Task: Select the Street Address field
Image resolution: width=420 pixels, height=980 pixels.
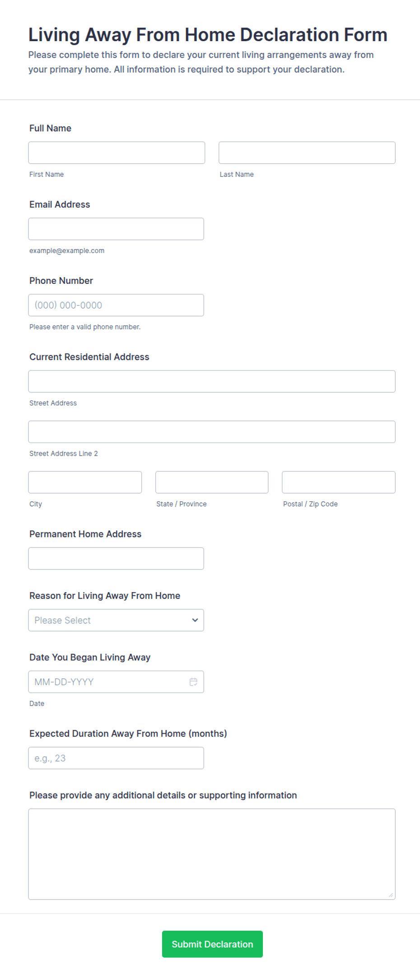Action: click(212, 382)
